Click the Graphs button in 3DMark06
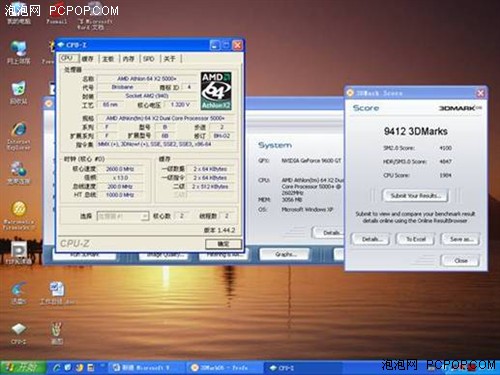This screenshot has width=500, height=375. 284,254
